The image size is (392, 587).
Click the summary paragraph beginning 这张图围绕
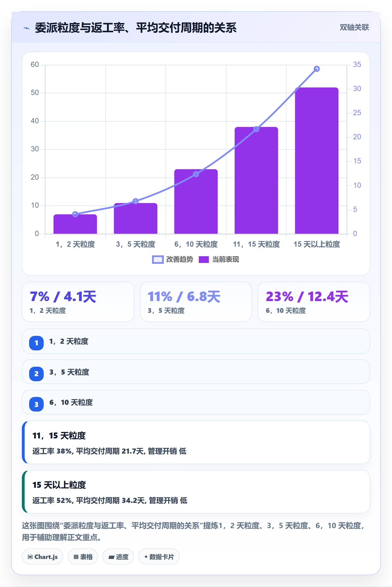tap(193, 531)
